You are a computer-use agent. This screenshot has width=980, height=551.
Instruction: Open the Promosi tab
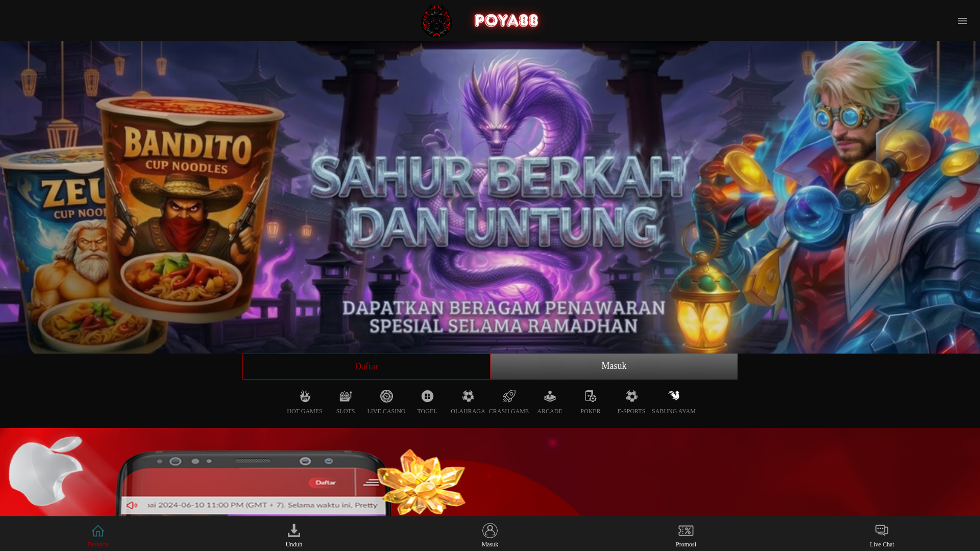tap(686, 535)
